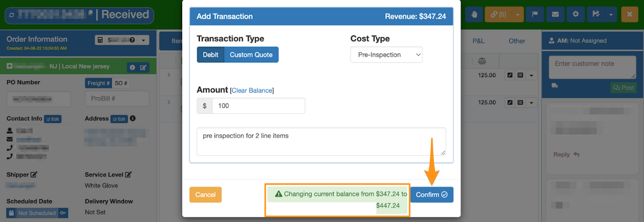Click the Scheduled Date calendar icon

click(x=11, y=213)
